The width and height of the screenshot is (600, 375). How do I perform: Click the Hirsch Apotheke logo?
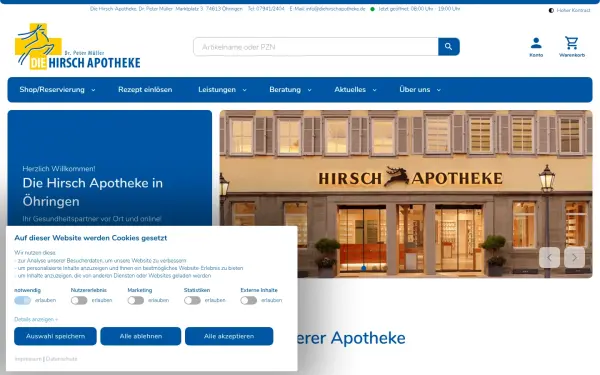[78, 47]
